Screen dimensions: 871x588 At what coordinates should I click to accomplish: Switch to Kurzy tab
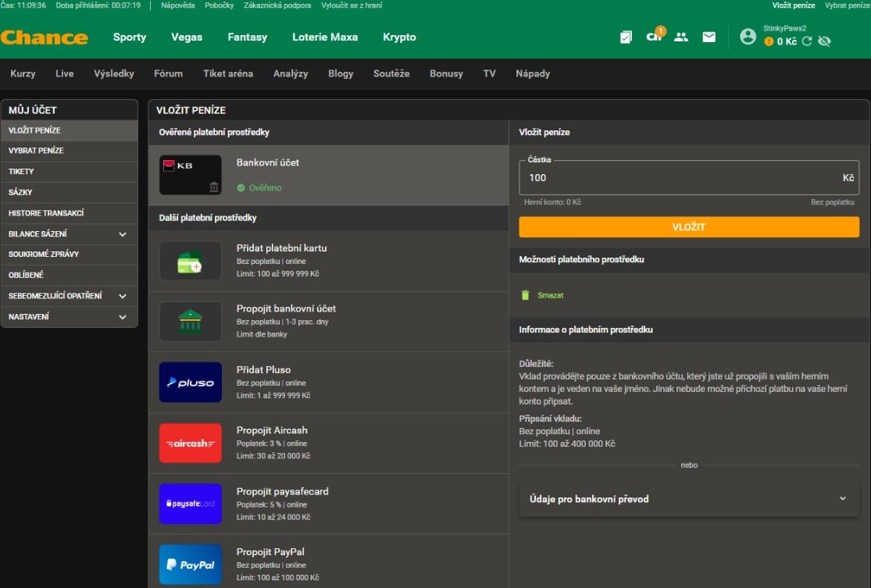coord(23,73)
